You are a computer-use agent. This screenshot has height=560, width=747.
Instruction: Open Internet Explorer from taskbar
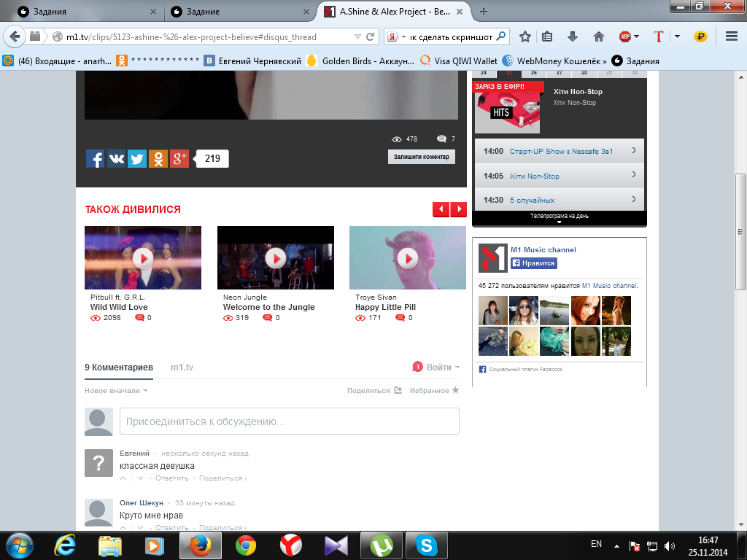pos(64,545)
